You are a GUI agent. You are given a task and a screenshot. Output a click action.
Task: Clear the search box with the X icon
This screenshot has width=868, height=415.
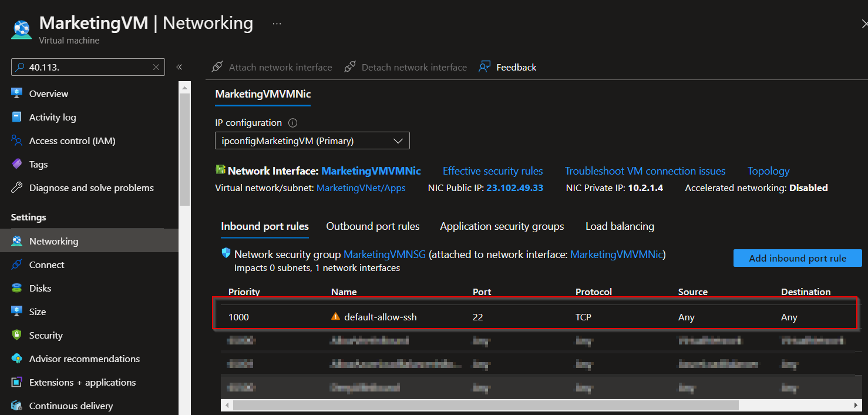pos(156,67)
